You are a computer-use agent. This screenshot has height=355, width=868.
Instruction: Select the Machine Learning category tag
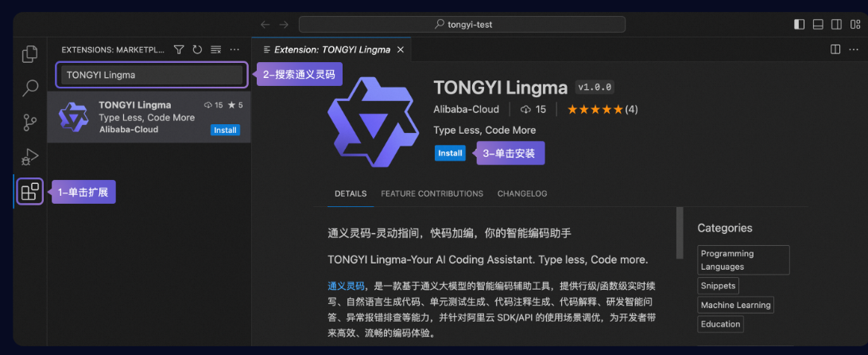(x=735, y=305)
